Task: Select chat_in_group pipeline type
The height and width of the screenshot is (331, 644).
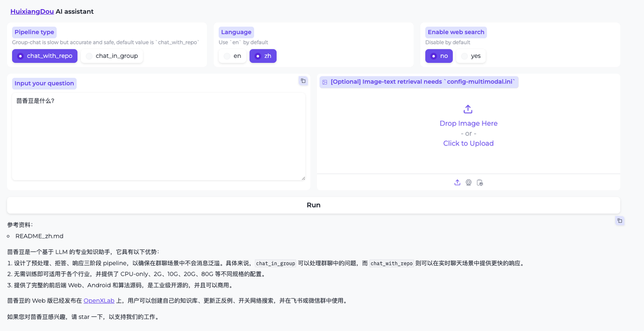Action: (112, 56)
